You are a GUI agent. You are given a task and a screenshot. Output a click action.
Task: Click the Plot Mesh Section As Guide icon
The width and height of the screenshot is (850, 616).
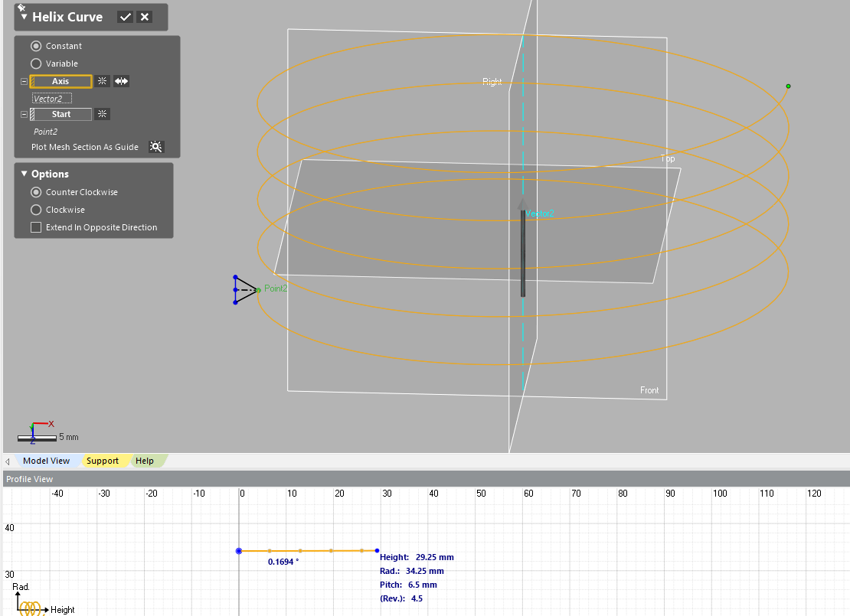pos(156,146)
